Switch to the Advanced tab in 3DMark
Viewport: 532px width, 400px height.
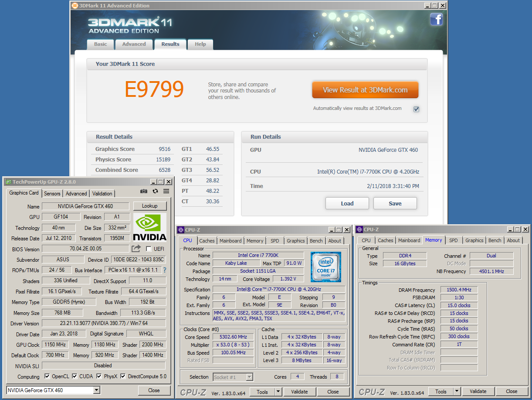pyautogui.click(x=134, y=44)
